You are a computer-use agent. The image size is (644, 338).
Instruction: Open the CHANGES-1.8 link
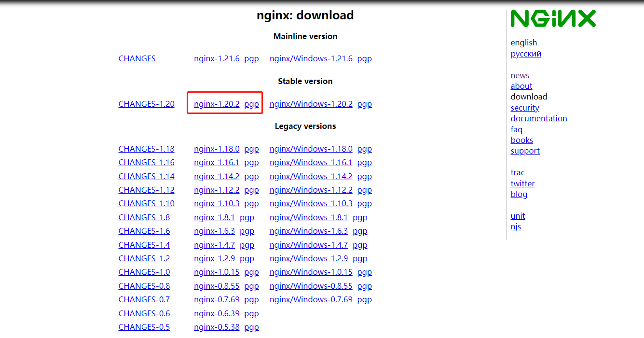click(144, 217)
